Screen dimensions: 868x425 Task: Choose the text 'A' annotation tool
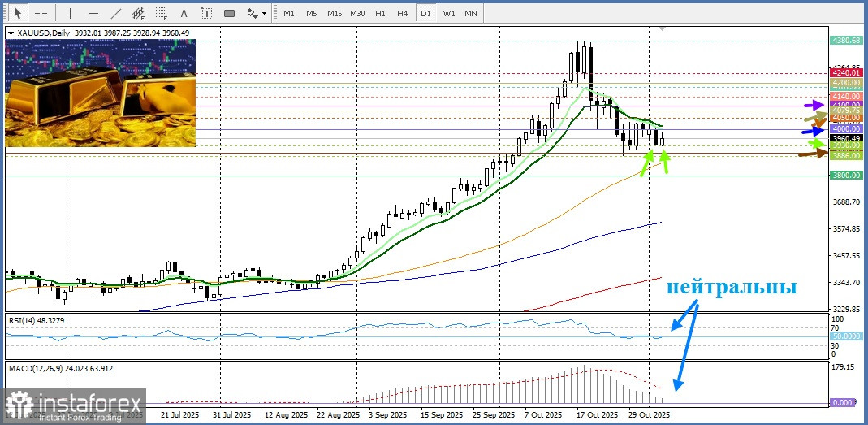pos(184,13)
